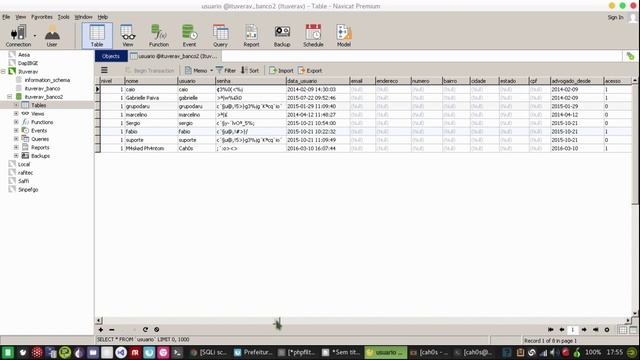Expand the Reports tree node
640x360 pixels.
16,147
